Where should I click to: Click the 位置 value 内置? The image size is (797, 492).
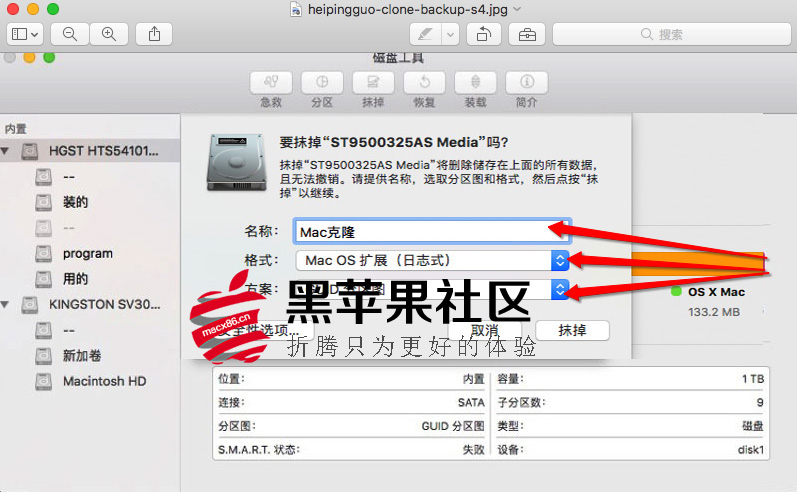point(474,379)
